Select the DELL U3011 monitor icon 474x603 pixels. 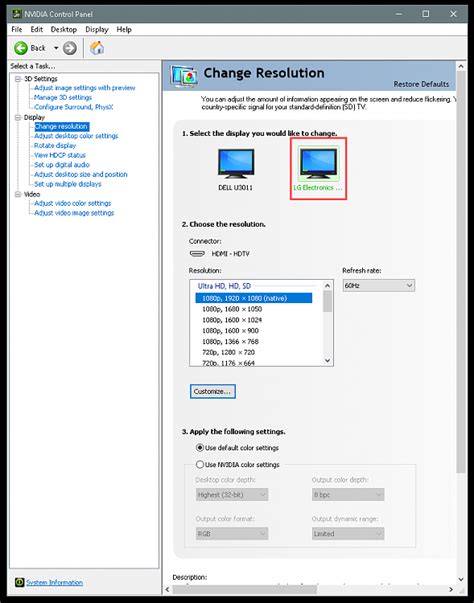point(236,164)
